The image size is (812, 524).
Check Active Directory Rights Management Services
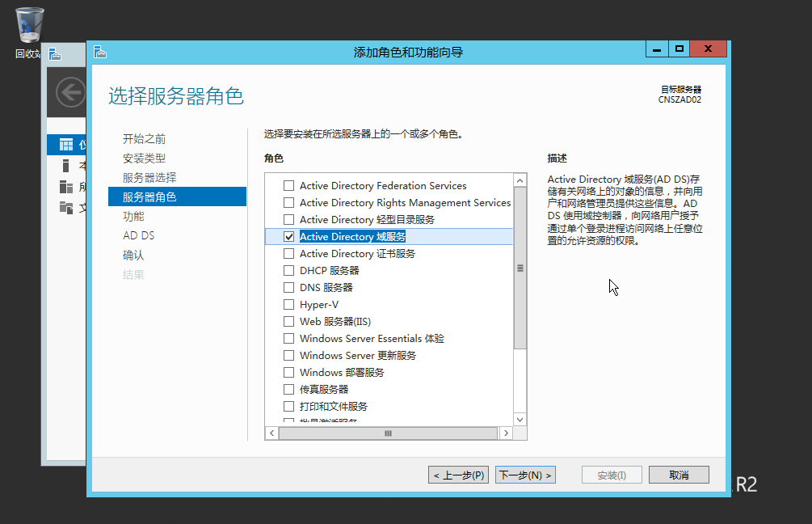tap(289, 203)
